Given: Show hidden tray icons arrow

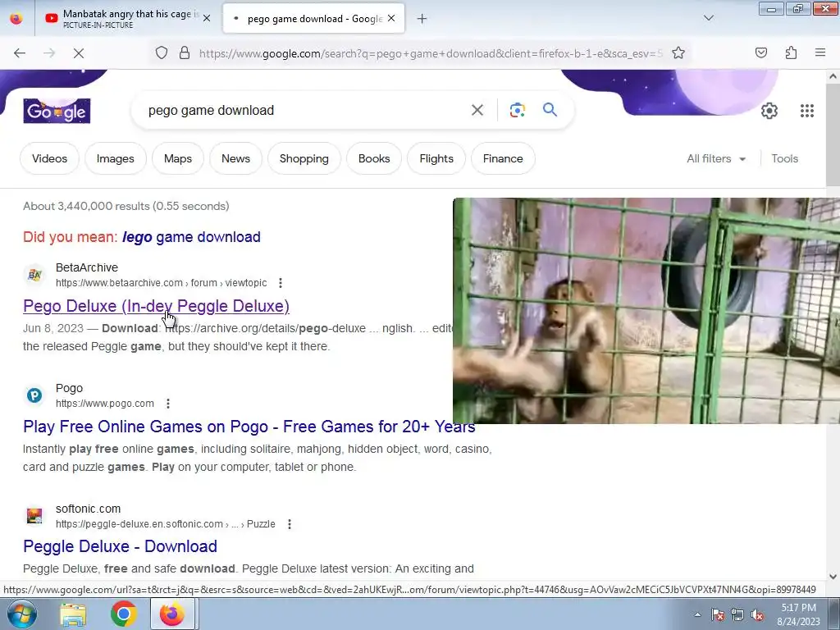Looking at the screenshot, I should tap(697, 614).
